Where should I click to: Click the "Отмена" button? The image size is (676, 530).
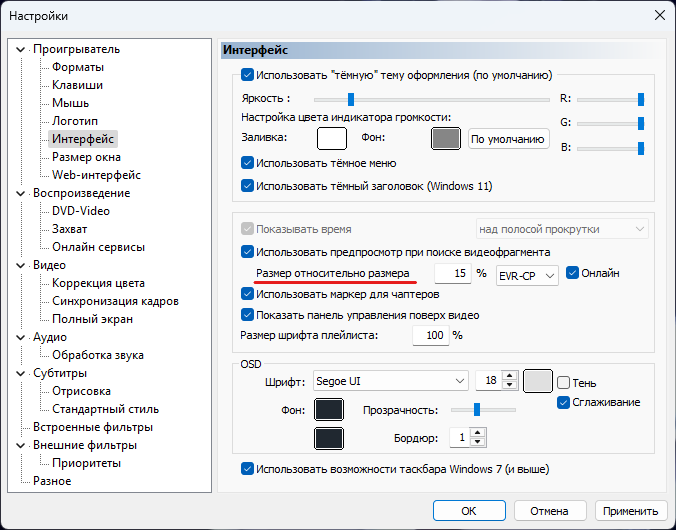point(550,511)
